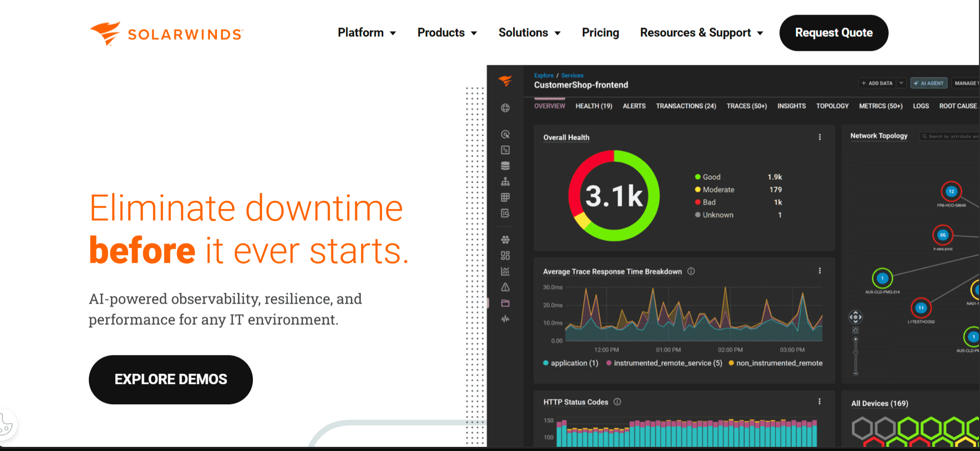Open the Pricing menu item

coord(600,33)
